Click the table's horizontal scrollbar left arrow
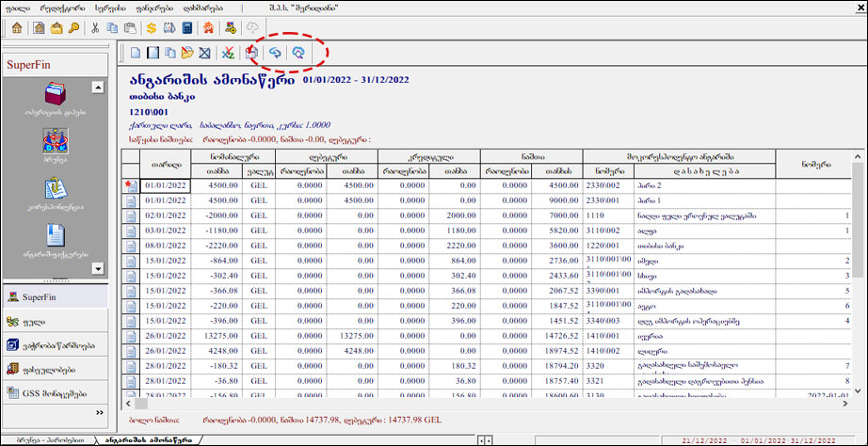Screen dimensions: 868x446 (x=130, y=404)
